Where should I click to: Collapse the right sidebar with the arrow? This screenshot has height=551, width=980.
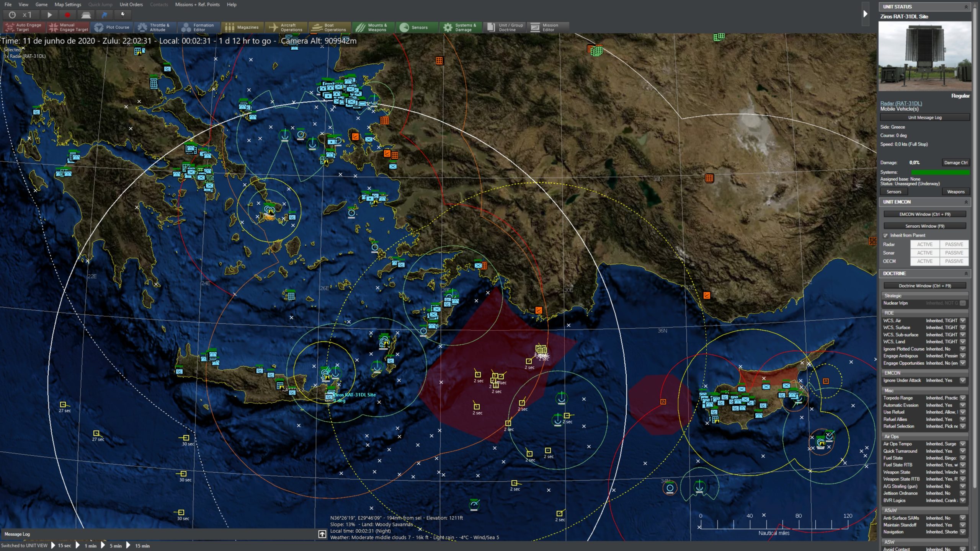click(x=866, y=14)
